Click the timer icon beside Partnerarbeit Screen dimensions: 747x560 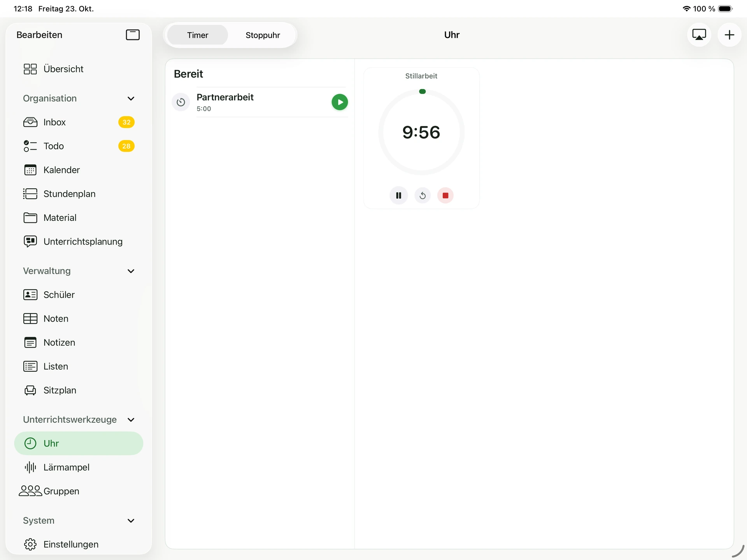[x=181, y=102]
